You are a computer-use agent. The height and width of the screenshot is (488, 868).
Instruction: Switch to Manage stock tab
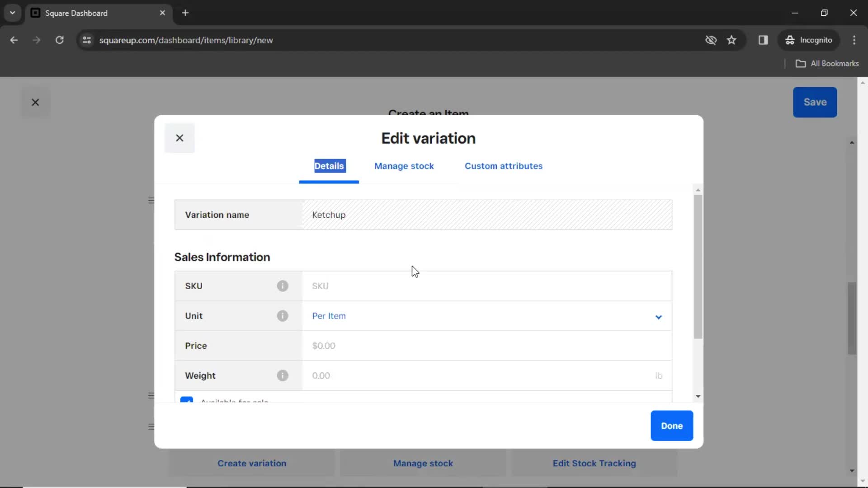pos(404,166)
